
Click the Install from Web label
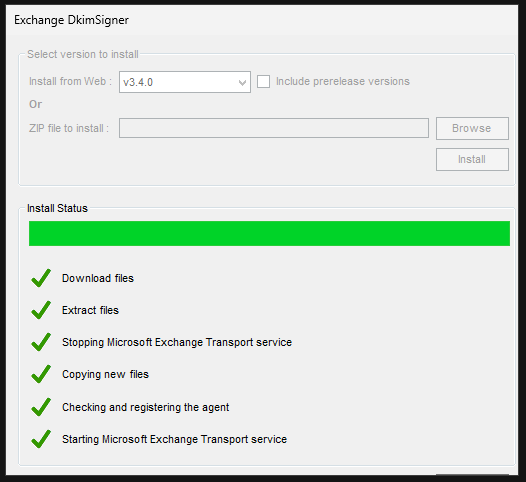point(70,81)
